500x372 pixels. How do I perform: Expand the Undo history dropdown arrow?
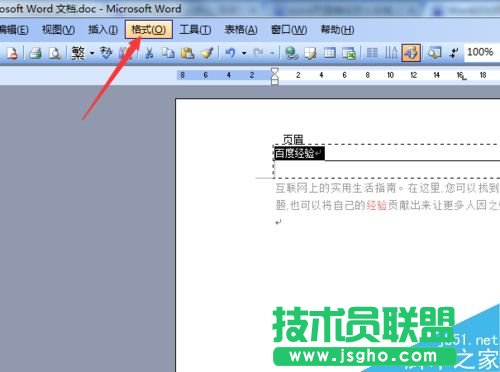pos(244,53)
